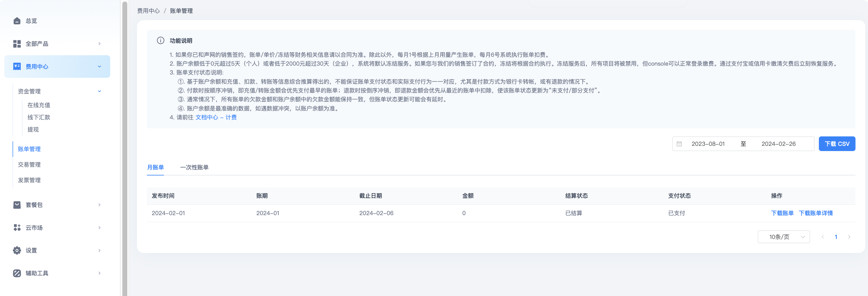Open the 10条/页 page size dropdown

point(784,237)
